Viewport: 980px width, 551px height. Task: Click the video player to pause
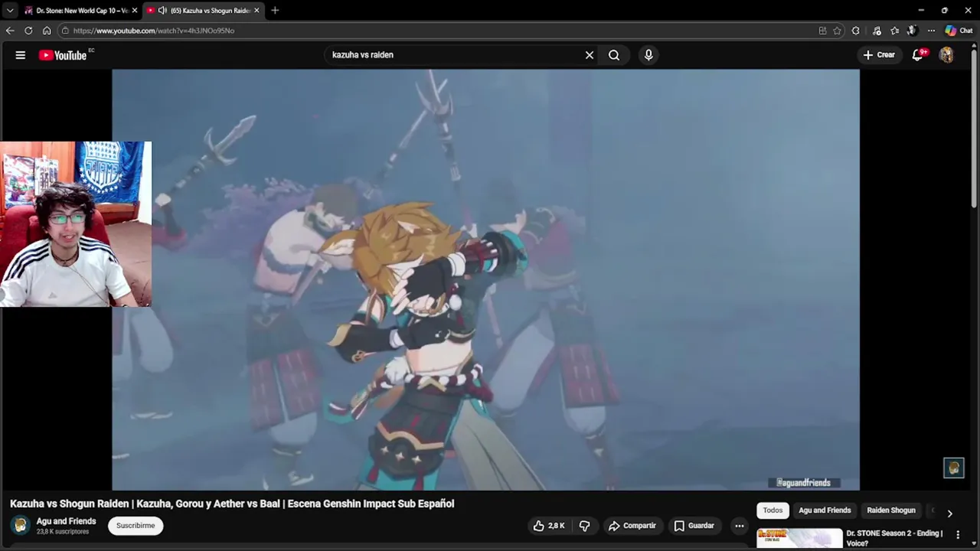pos(485,279)
